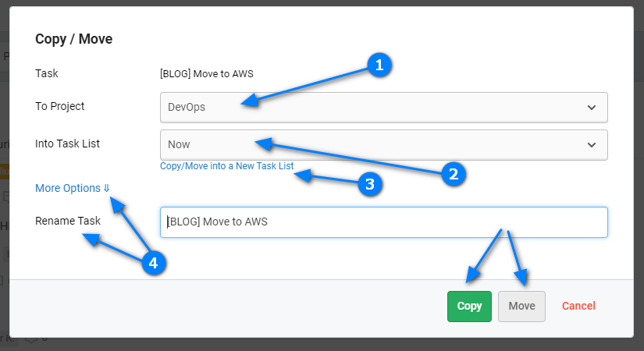Click the blue number 1 annotation badge
This screenshot has width=644, height=351.
379,65
